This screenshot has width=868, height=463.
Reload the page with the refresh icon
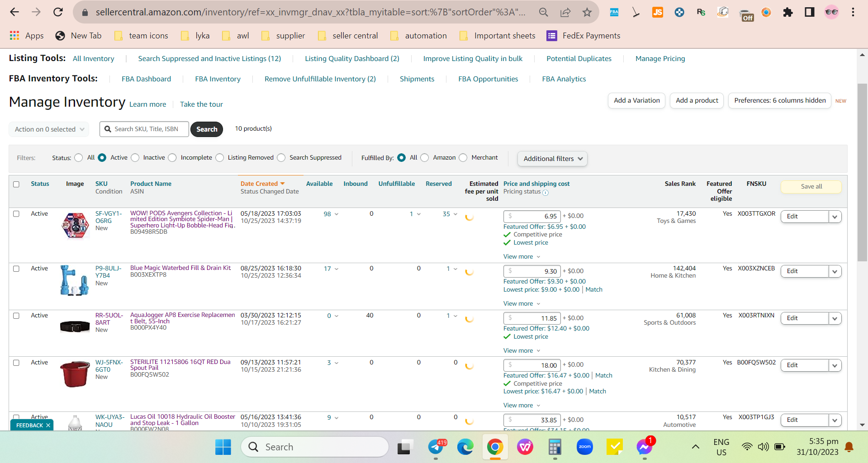pos(58,12)
